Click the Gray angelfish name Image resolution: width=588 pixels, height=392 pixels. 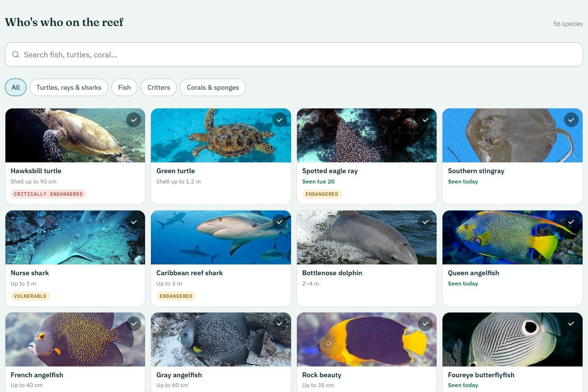click(x=179, y=375)
